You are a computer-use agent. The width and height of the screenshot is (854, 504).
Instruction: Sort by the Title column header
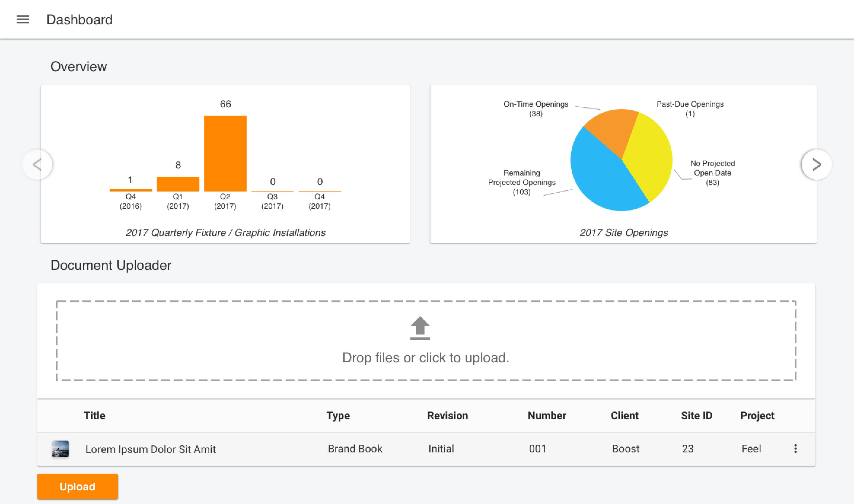point(94,415)
